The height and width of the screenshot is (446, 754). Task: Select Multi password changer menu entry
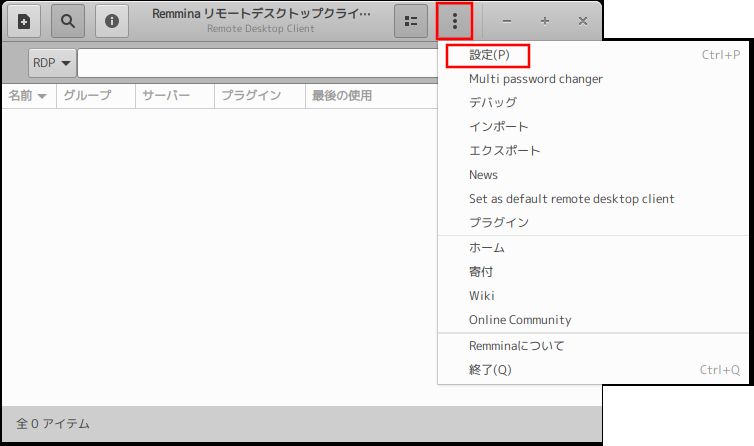(x=535, y=79)
